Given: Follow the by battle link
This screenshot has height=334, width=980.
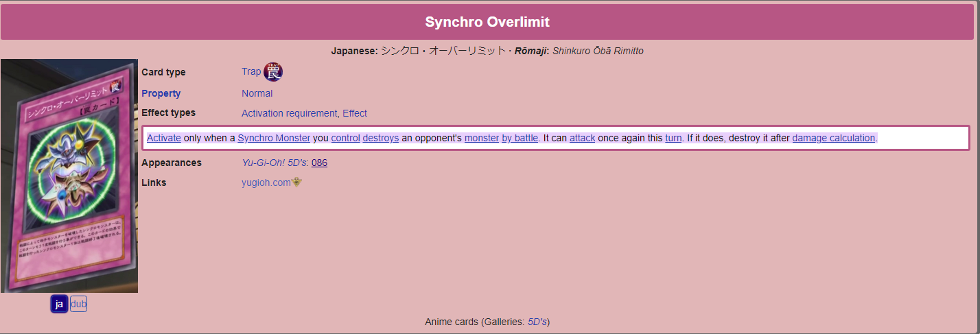Looking at the screenshot, I should [520, 138].
